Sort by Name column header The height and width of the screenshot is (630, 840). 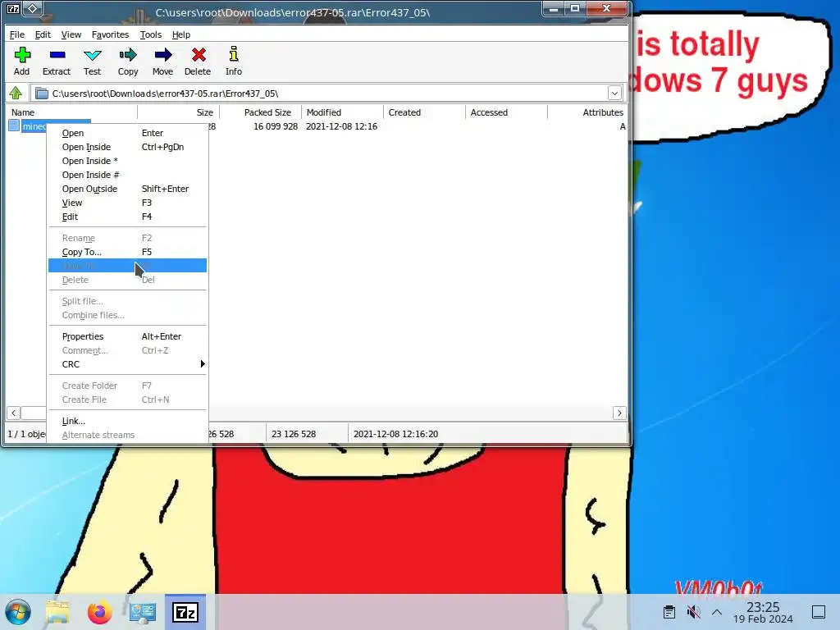point(71,112)
